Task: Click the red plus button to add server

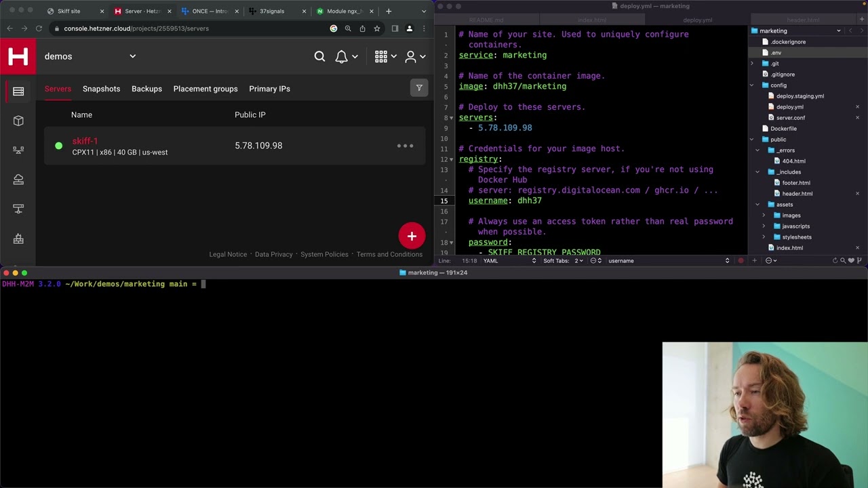Action: (x=412, y=236)
